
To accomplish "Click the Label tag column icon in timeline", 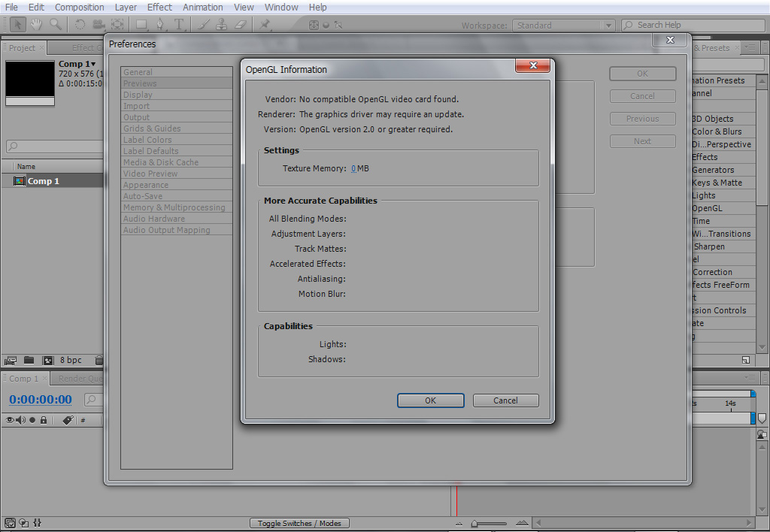I will coord(68,420).
